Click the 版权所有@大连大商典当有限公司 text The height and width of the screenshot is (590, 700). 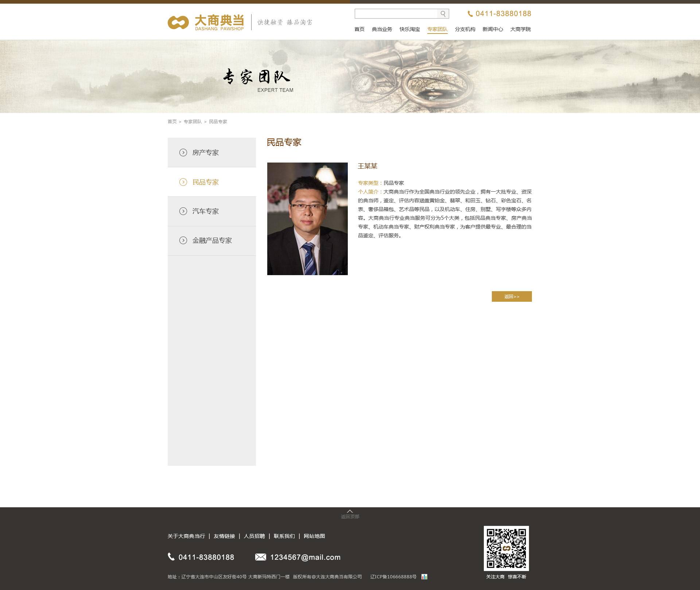click(327, 577)
